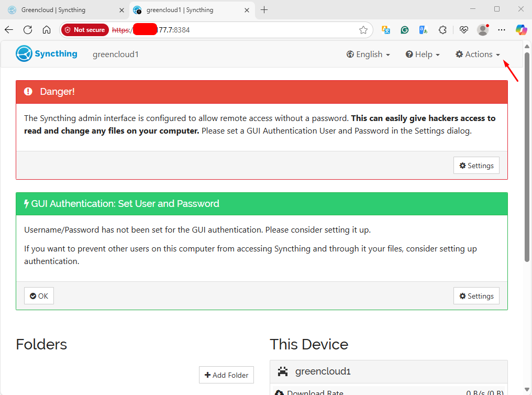The width and height of the screenshot is (532, 395).
Task: Open the Copilot icon in the toolbar
Action: click(521, 30)
